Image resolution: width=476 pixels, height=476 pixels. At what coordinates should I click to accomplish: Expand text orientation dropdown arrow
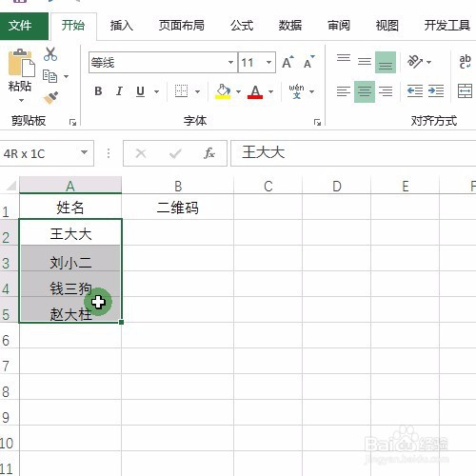[429, 62]
